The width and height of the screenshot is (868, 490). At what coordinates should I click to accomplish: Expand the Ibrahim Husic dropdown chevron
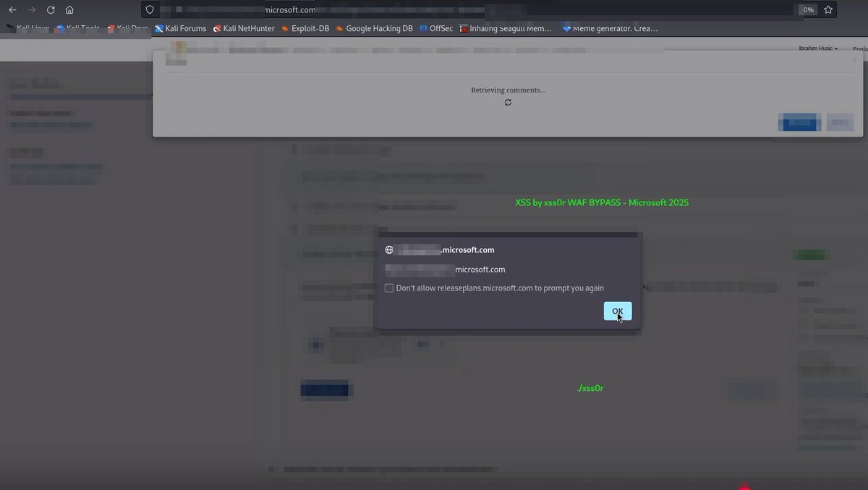[x=835, y=48]
